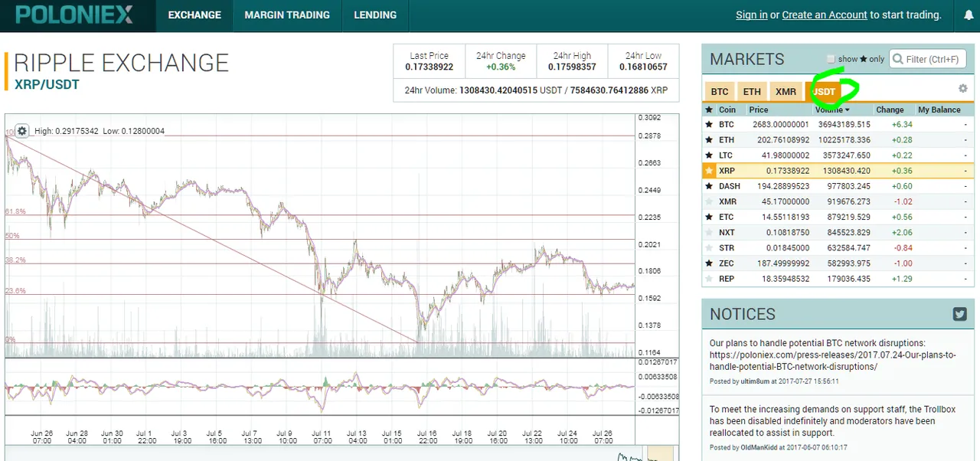980x461 pixels.
Task: Open the Lending tab
Action: (x=375, y=15)
